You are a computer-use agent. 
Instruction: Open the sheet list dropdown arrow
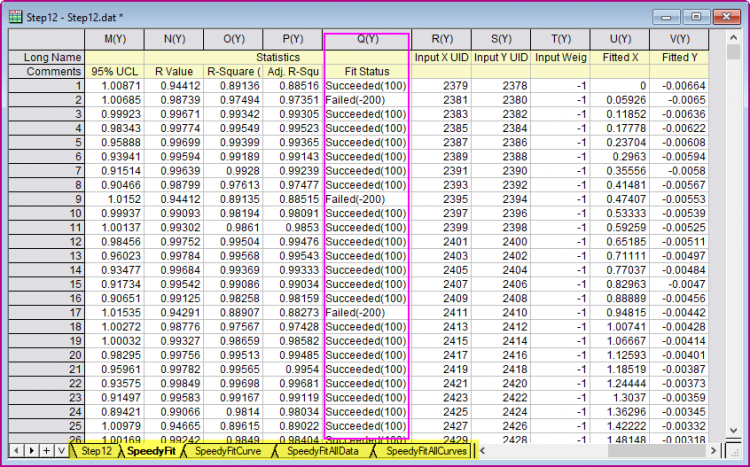click(62, 451)
